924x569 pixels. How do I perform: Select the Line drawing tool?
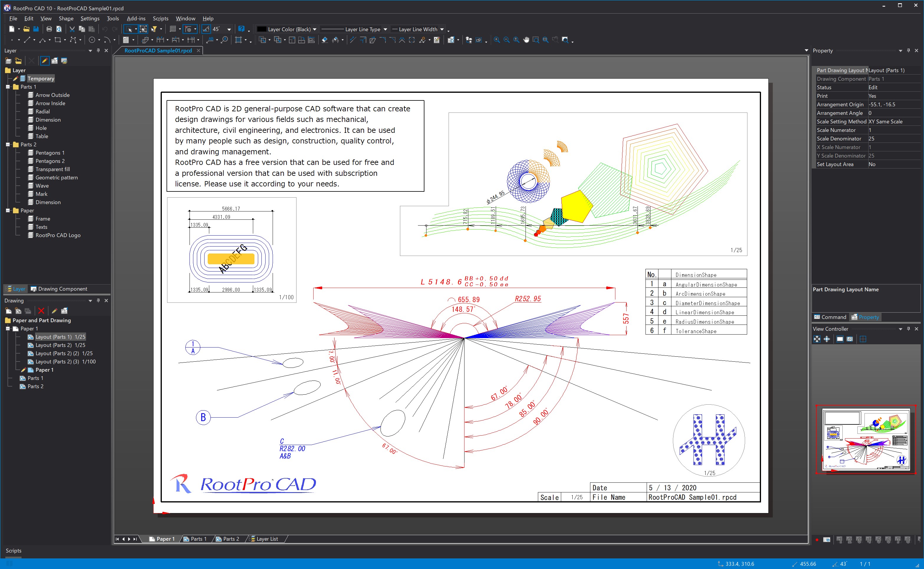point(27,40)
